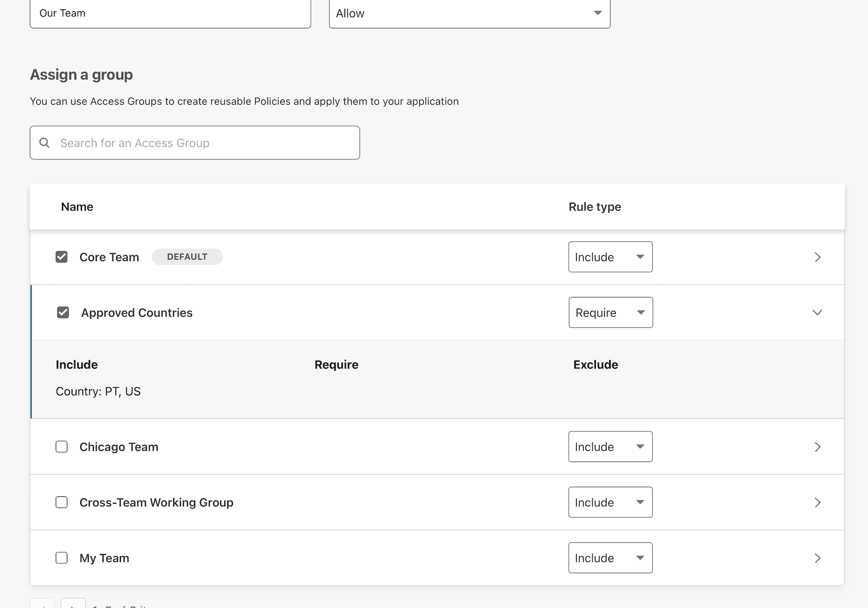Image resolution: width=868 pixels, height=608 pixels.
Task: Uncheck the Approved Countries checkbox
Action: (x=63, y=312)
